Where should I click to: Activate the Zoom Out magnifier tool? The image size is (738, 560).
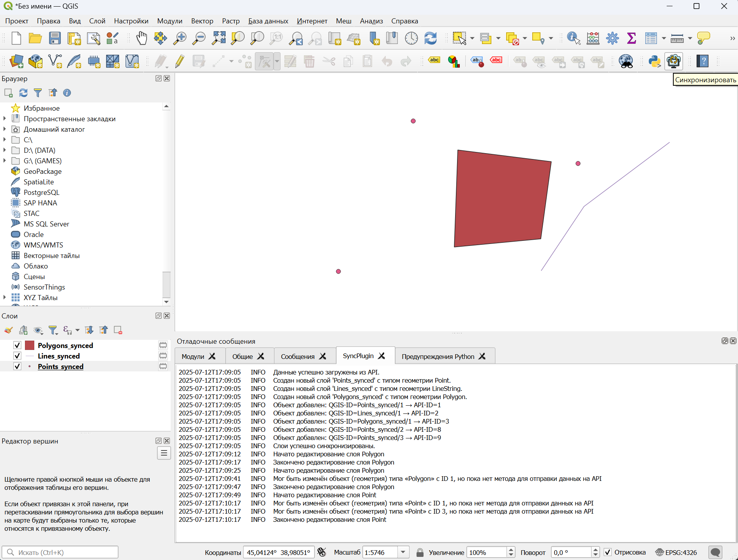[x=199, y=38]
